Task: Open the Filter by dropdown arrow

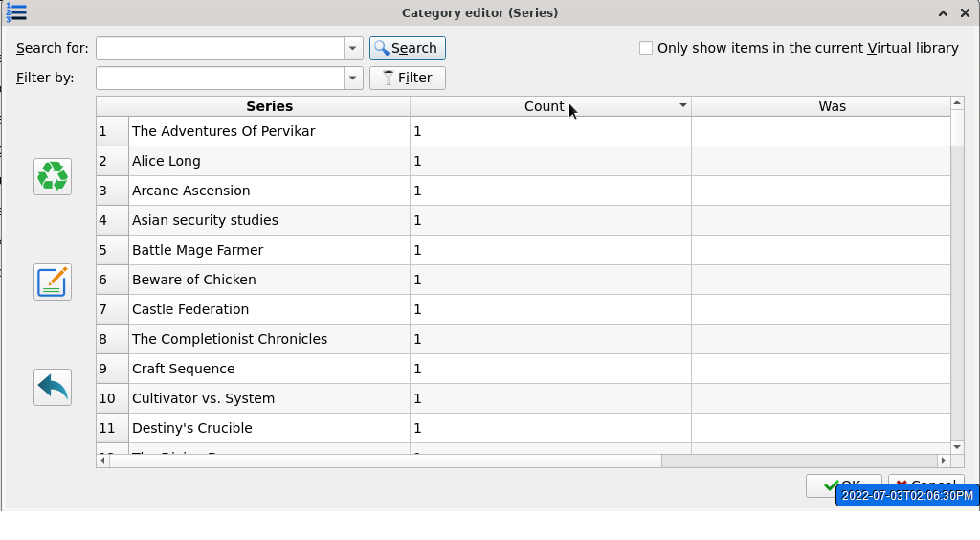Action: (353, 78)
